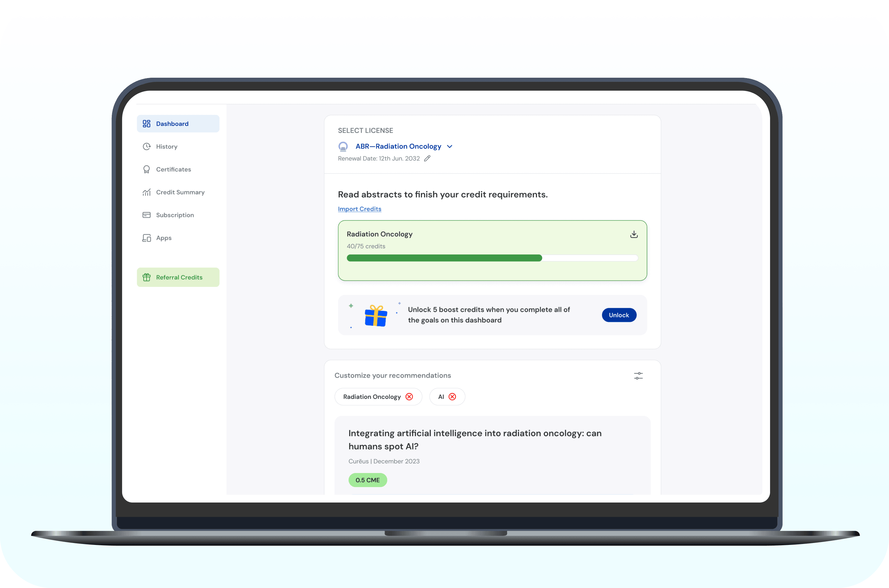
Task: Click the Certificates ribbon icon
Action: [146, 169]
